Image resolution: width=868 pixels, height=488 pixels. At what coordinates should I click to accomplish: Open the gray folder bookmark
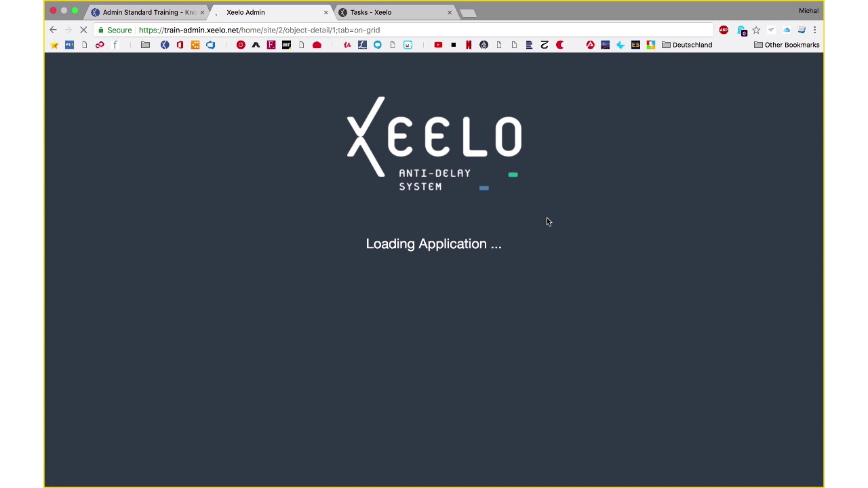[145, 45]
